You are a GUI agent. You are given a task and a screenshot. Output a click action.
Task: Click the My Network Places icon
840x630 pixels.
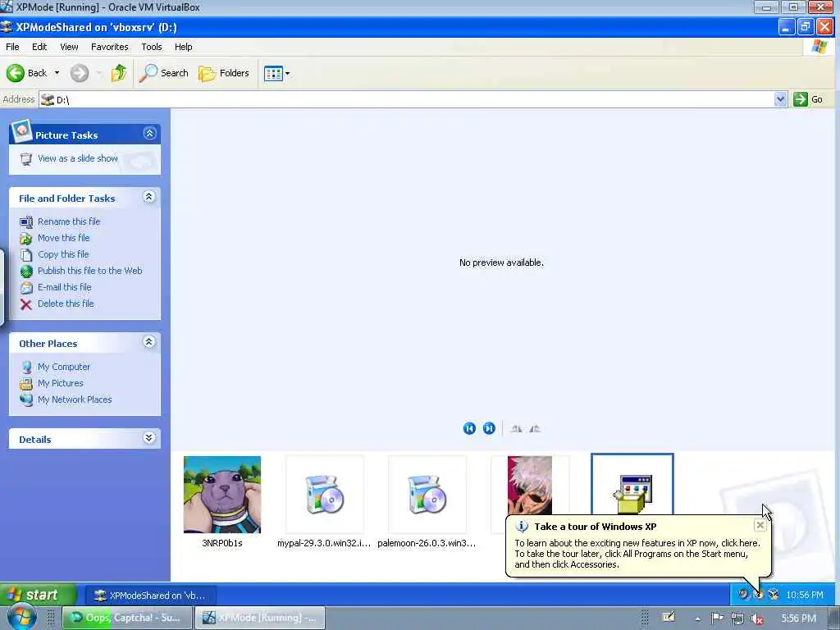pos(25,399)
